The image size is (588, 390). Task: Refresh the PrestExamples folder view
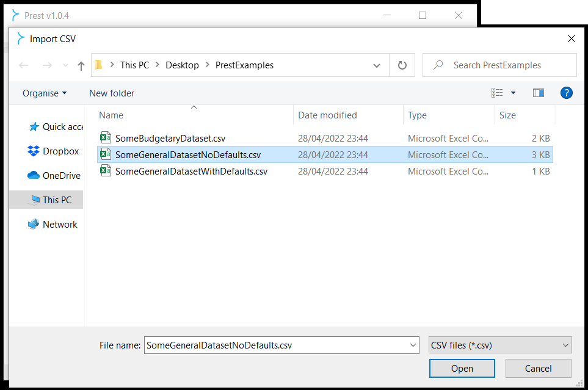[x=402, y=65]
